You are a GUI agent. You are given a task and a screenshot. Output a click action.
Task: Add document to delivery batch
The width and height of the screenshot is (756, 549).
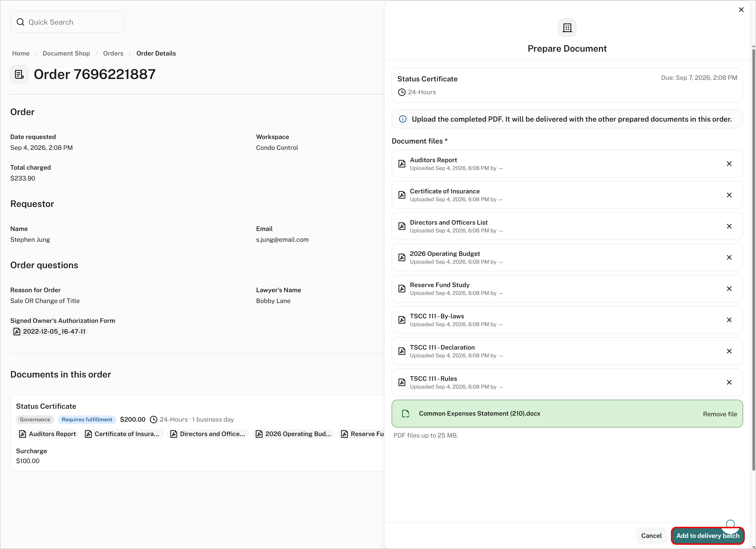tap(707, 535)
